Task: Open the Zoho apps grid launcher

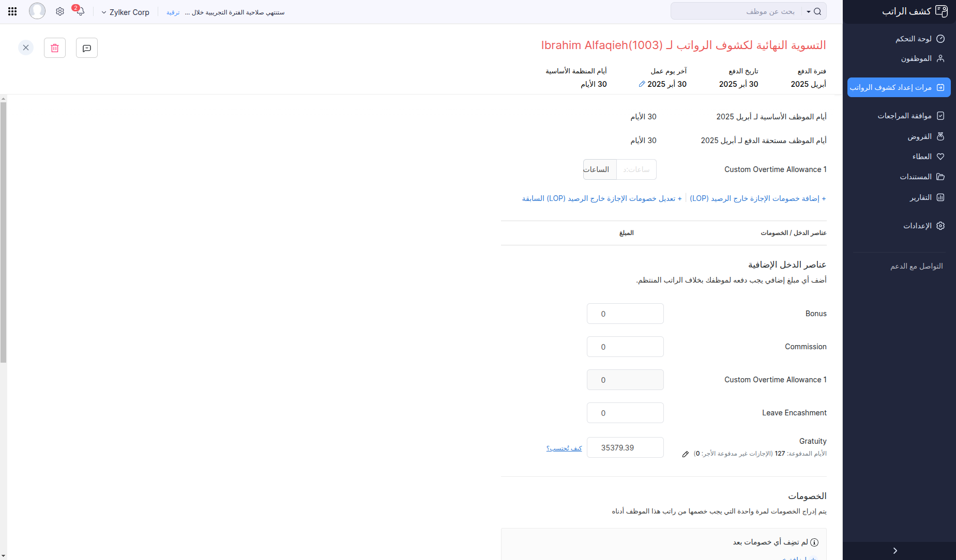Action: point(12,11)
